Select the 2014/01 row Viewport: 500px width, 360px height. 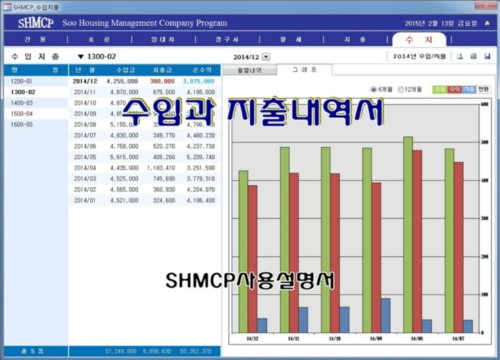pos(144,200)
